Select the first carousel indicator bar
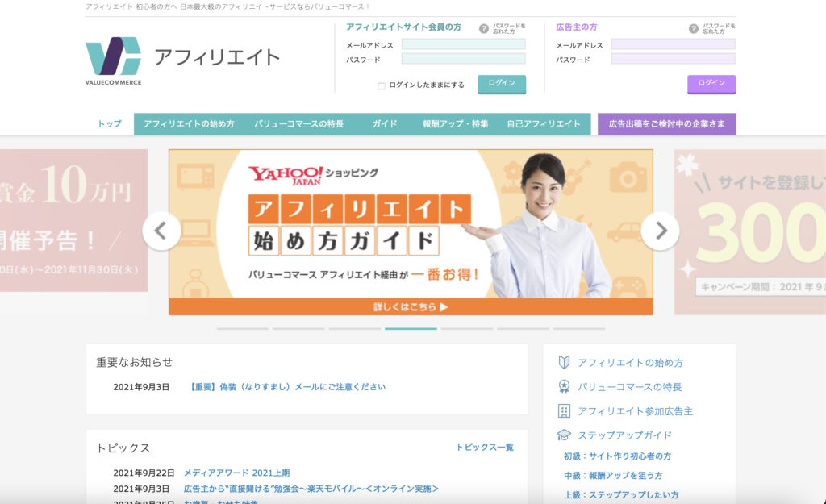This screenshot has width=826, height=504. (242, 329)
